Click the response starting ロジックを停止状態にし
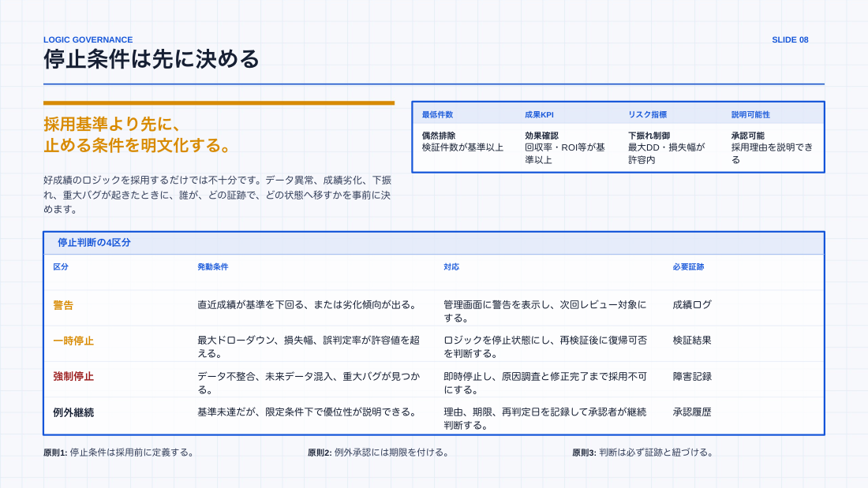Screen dimensions: 868x488 544,347
